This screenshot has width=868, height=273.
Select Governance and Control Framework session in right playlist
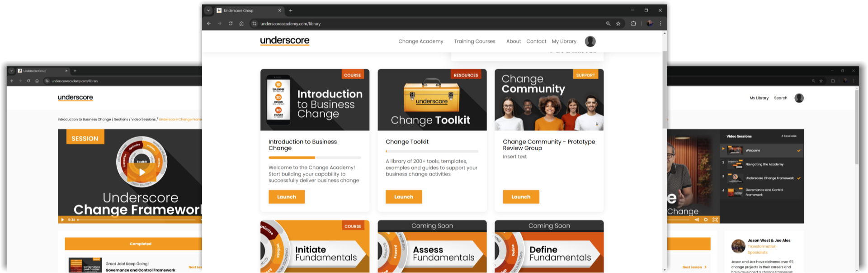tap(762, 192)
